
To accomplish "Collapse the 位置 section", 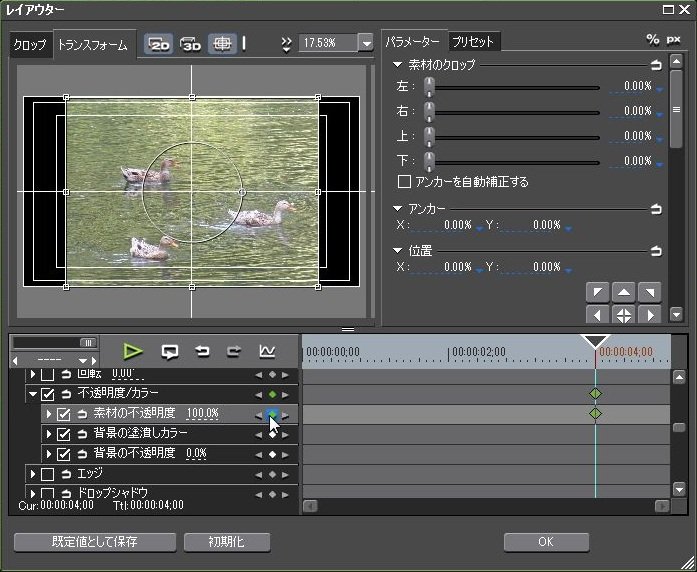I will tap(398, 251).
